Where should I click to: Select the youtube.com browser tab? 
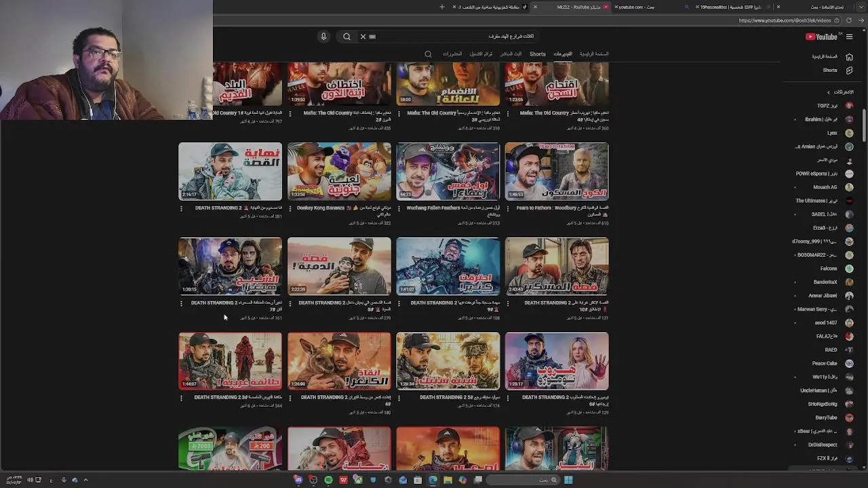(650, 7)
